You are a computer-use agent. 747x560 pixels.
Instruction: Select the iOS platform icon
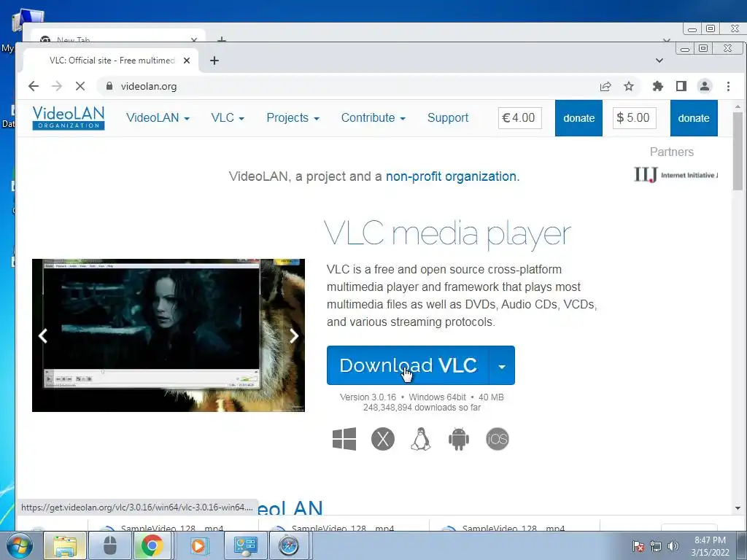coord(498,439)
